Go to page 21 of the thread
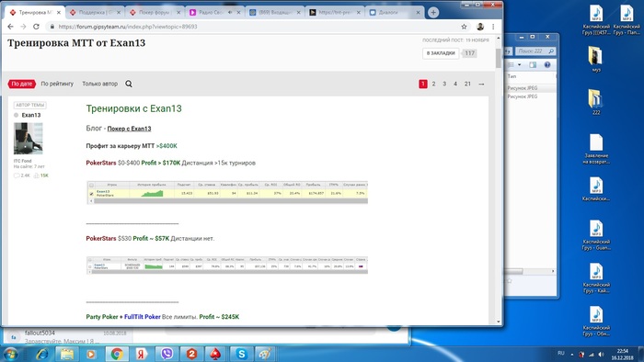The image size is (644, 362). click(x=467, y=84)
